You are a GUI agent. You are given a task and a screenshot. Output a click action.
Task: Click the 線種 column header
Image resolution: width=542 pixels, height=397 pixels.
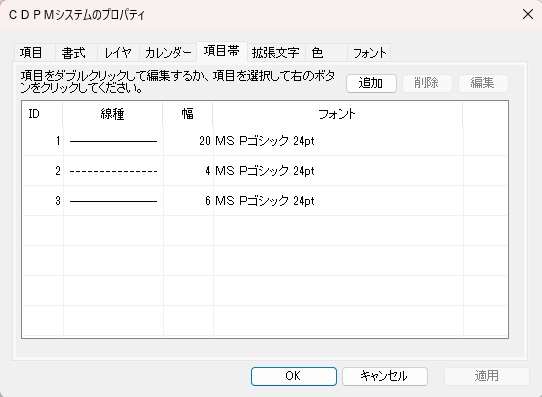[x=113, y=114]
